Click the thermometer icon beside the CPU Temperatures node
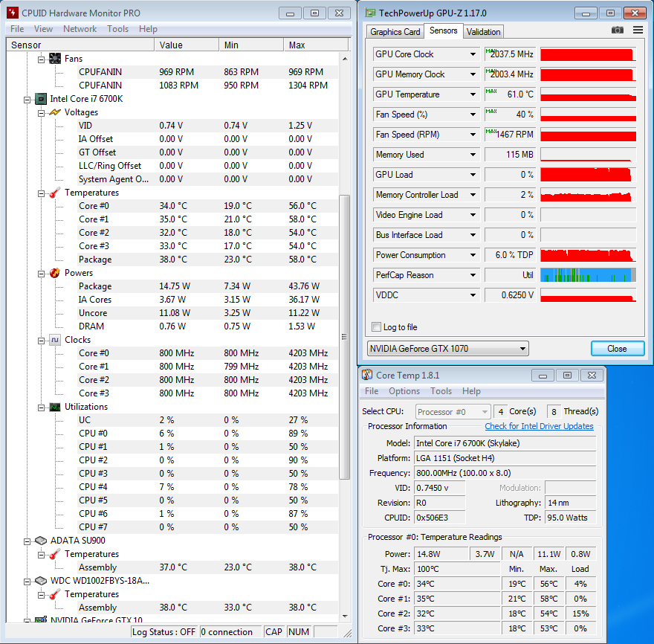654x644 pixels. pyautogui.click(x=55, y=193)
